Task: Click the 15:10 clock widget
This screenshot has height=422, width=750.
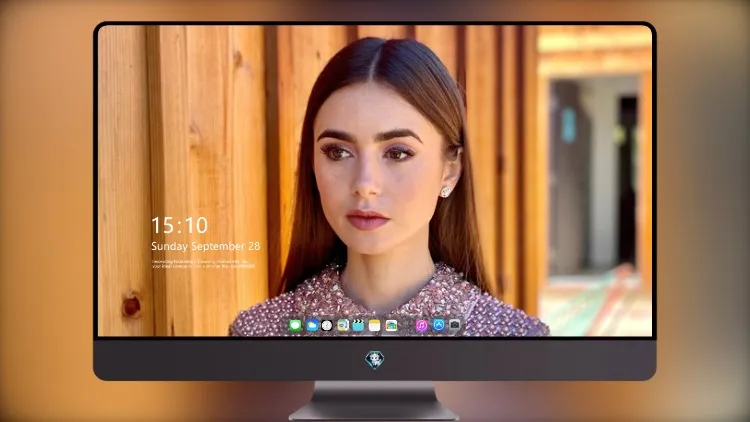Action: coord(180,225)
